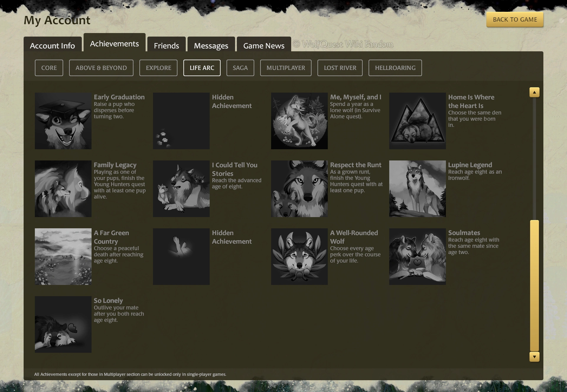The image size is (567, 392).
Task: Open the Account Info tab
Action: (x=53, y=45)
